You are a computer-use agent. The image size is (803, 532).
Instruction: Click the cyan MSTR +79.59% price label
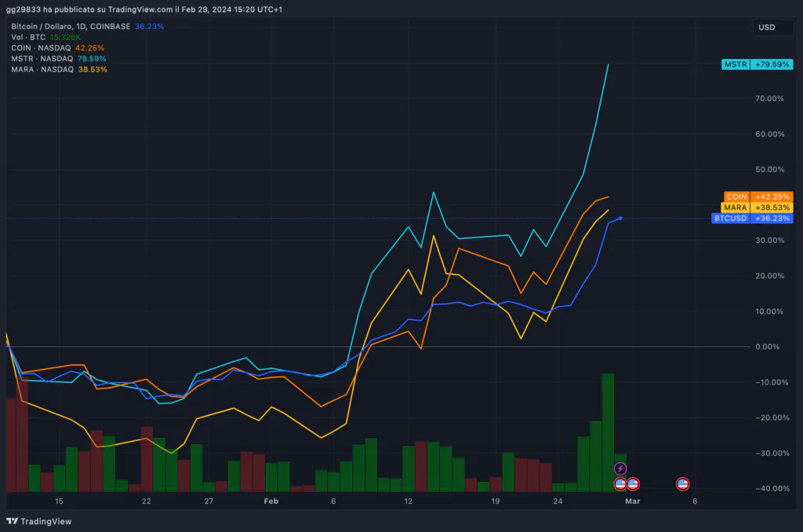(758, 64)
